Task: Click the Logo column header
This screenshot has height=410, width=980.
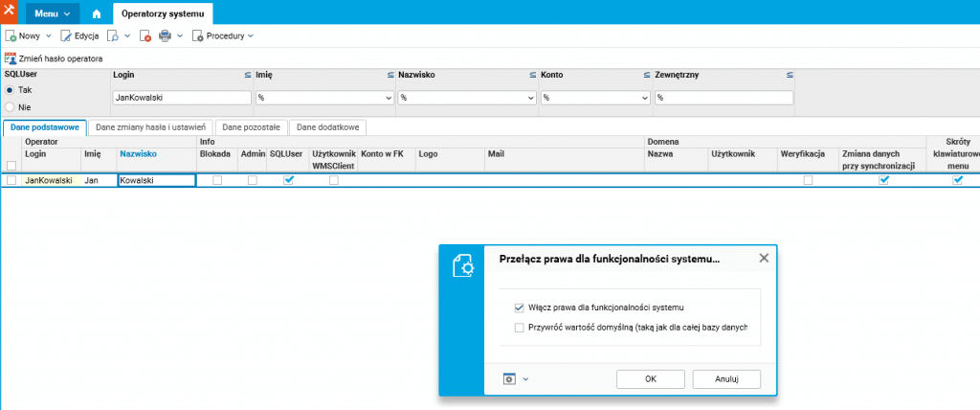Action: pos(428,153)
